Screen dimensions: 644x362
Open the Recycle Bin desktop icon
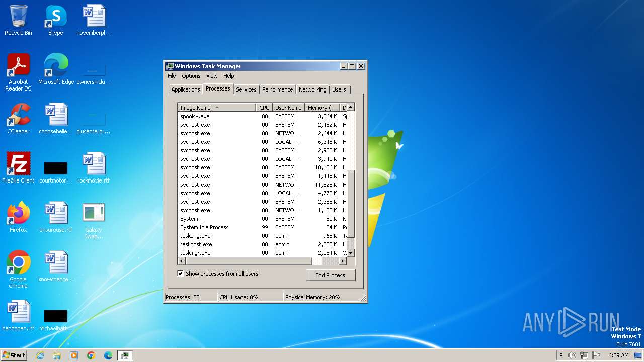[x=18, y=20]
